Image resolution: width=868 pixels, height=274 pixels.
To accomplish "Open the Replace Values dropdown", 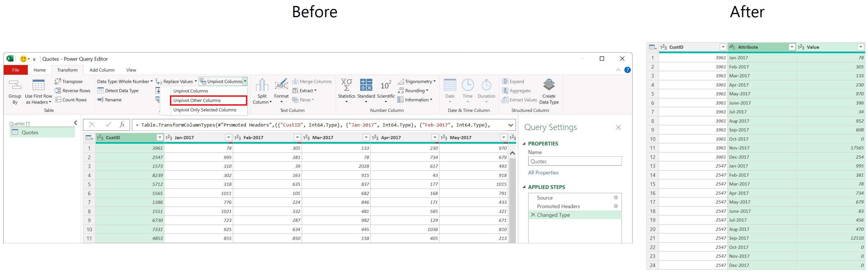I will 176,82.
